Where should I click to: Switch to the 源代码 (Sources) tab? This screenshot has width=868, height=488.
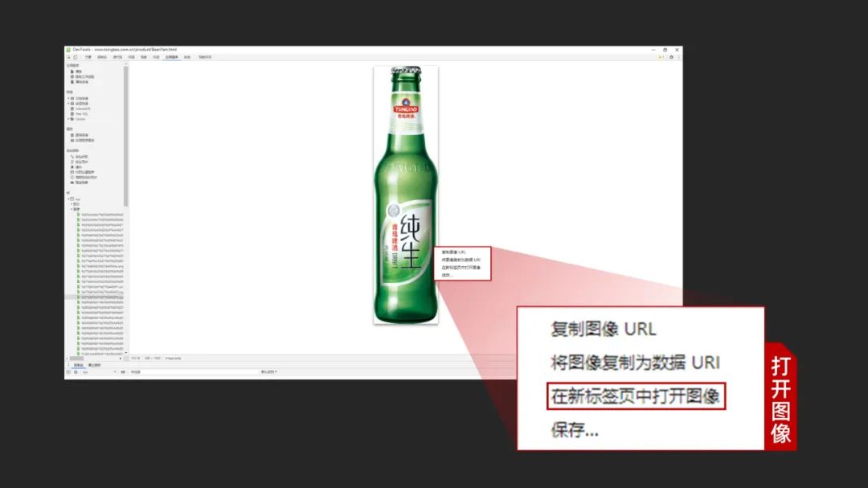(x=117, y=57)
